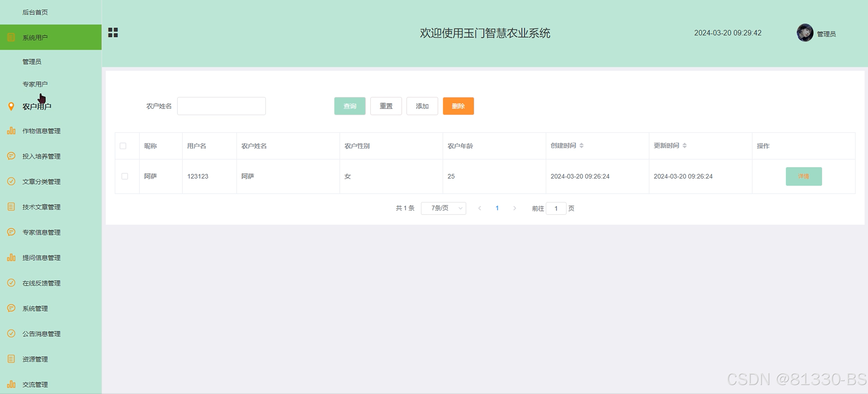
Task: Click the bar chart icon beside 交流管理
Action: point(11,384)
